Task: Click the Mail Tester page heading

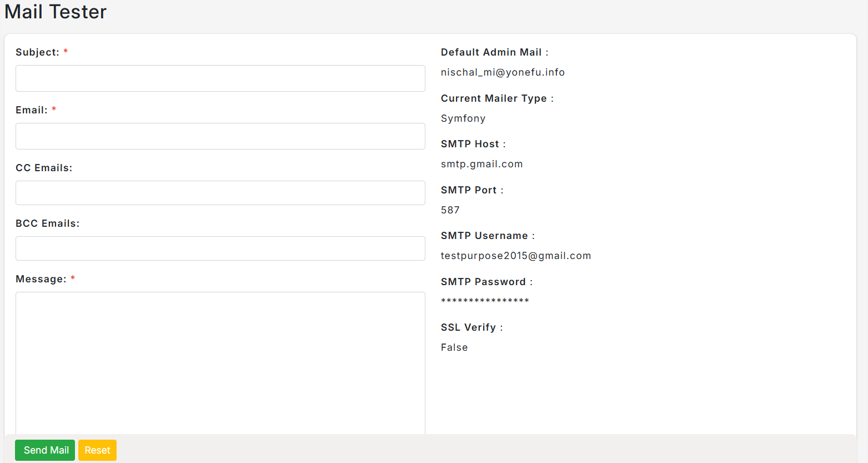Action: point(56,12)
